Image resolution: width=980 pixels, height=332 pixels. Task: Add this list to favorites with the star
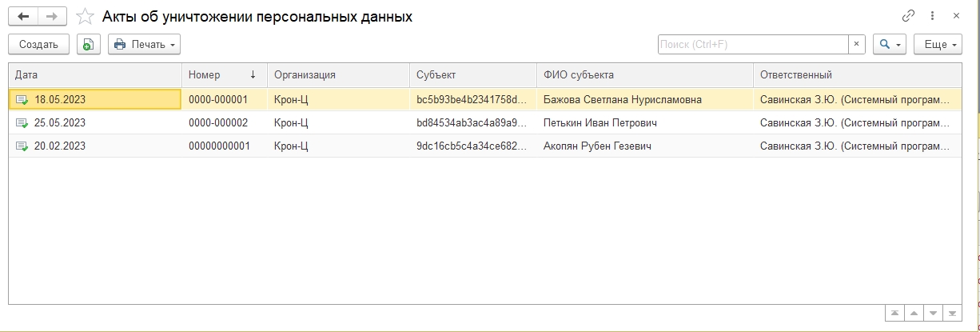[x=84, y=16]
